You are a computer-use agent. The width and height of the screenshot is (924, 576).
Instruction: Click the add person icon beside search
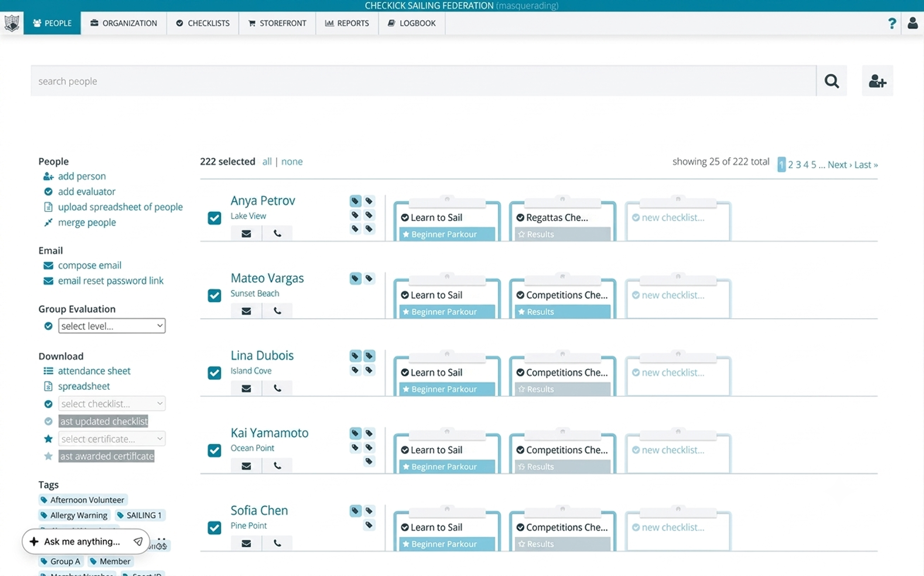pyautogui.click(x=877, y=81)
